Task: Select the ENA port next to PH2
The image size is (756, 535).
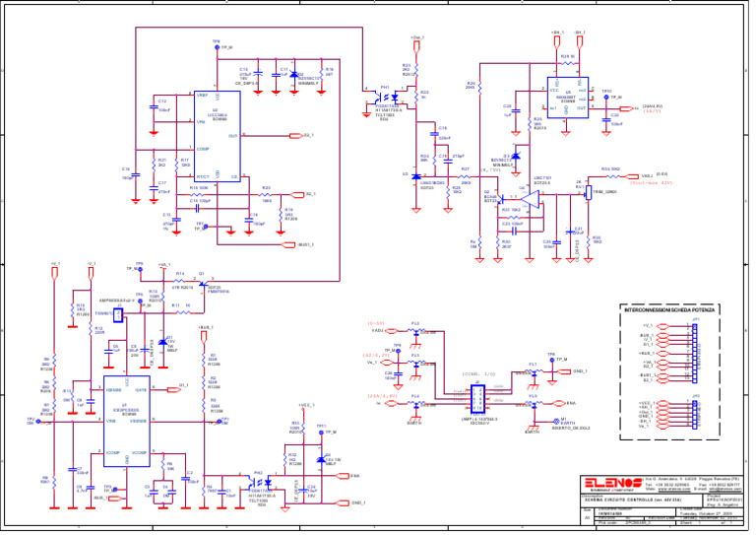Action: 343,476
